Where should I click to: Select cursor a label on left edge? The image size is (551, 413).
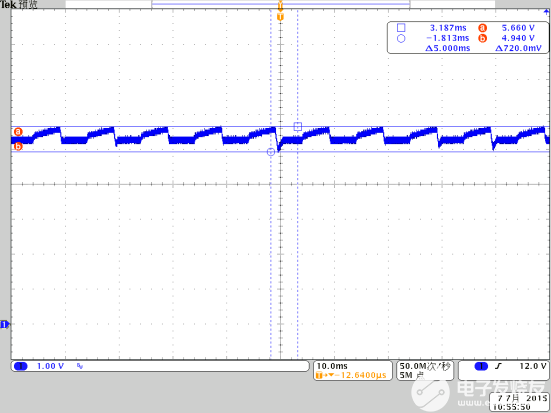18,132
